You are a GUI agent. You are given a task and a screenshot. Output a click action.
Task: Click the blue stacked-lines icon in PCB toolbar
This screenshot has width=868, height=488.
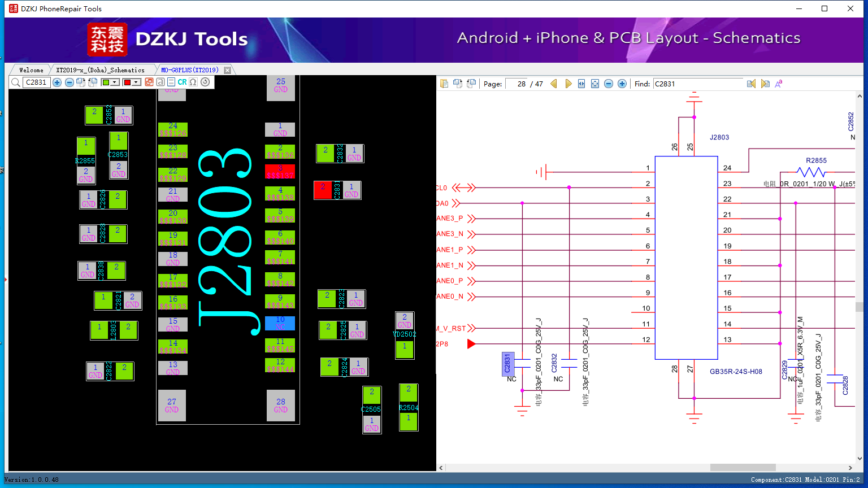171,82
